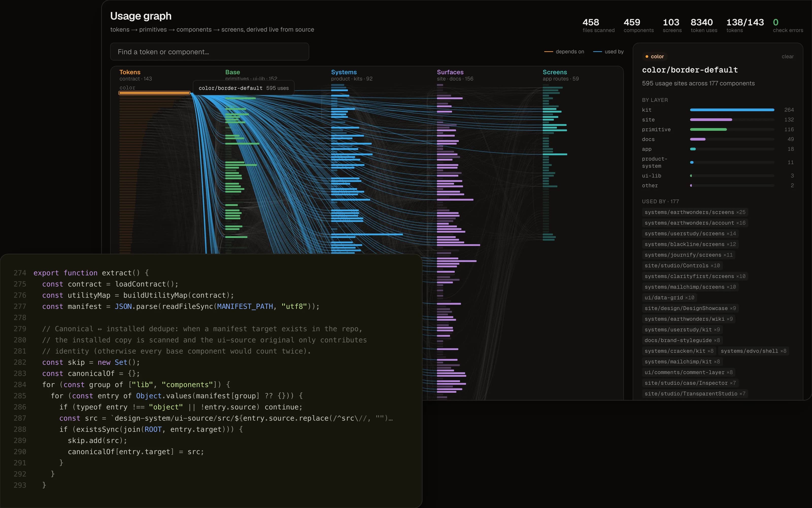Click the 'Tokens' column header
The width and height of the screenshot is (812, 508).
tap(130, 72)
